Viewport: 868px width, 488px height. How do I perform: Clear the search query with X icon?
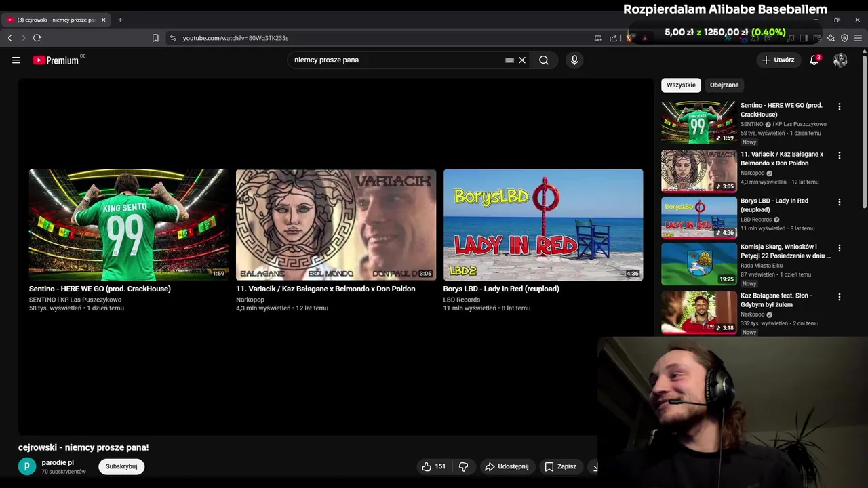(522, 60)
